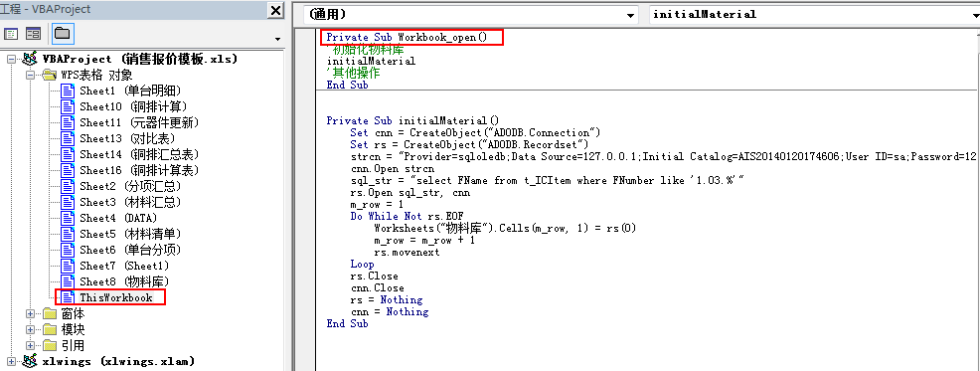
Task: Select Sheet8 (物料库) in the tree
Action: tap(124, 281)
